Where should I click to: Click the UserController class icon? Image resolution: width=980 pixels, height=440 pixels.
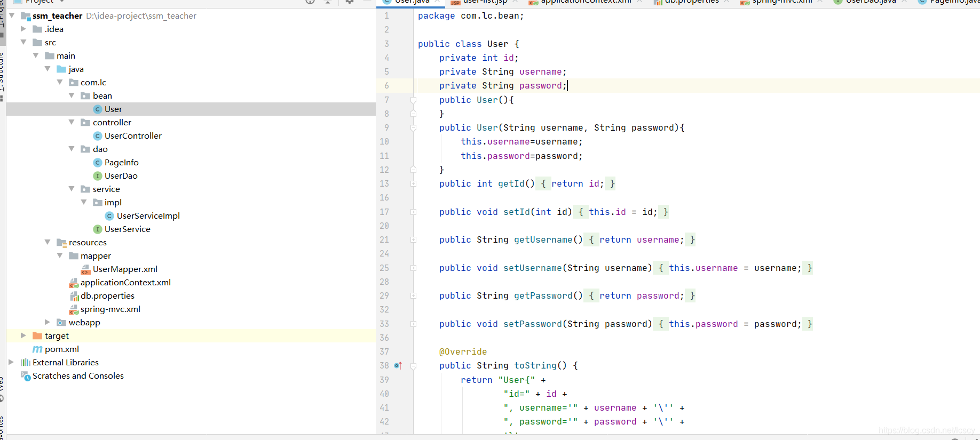(x=98, y=136)
